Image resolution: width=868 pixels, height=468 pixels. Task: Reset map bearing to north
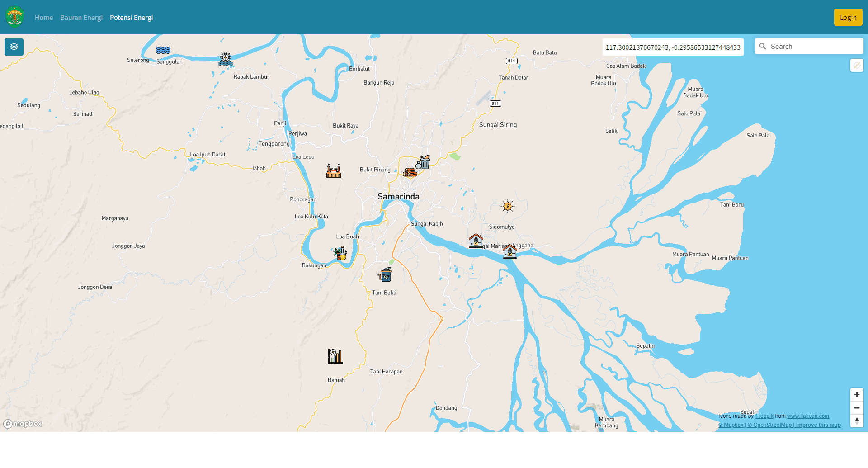tap(857, 421)
